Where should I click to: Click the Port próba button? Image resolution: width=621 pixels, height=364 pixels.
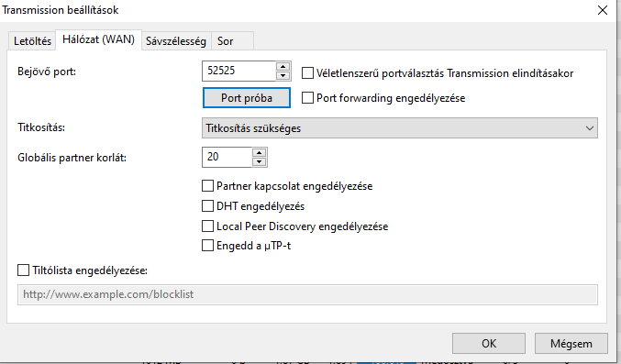[247, 98]
